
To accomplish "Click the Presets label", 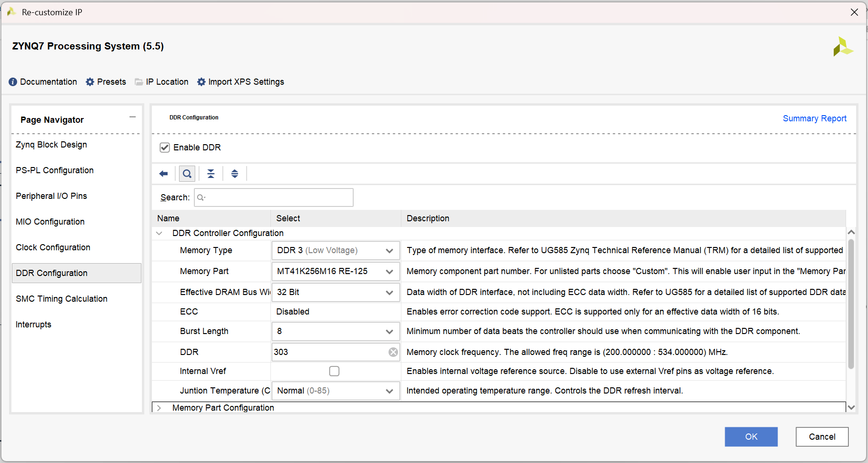I will click(111, 82).
